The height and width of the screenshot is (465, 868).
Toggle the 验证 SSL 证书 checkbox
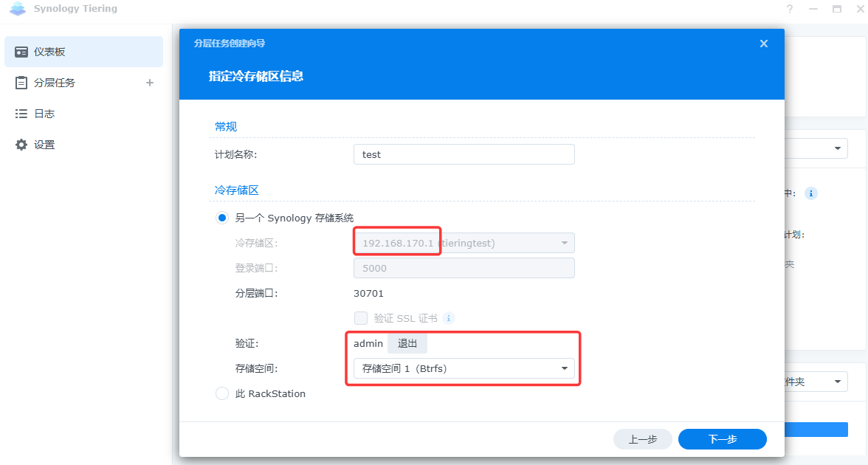point(361,318)
